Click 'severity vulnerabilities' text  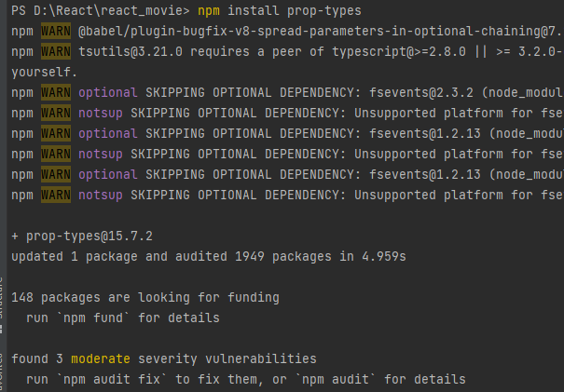227,358
